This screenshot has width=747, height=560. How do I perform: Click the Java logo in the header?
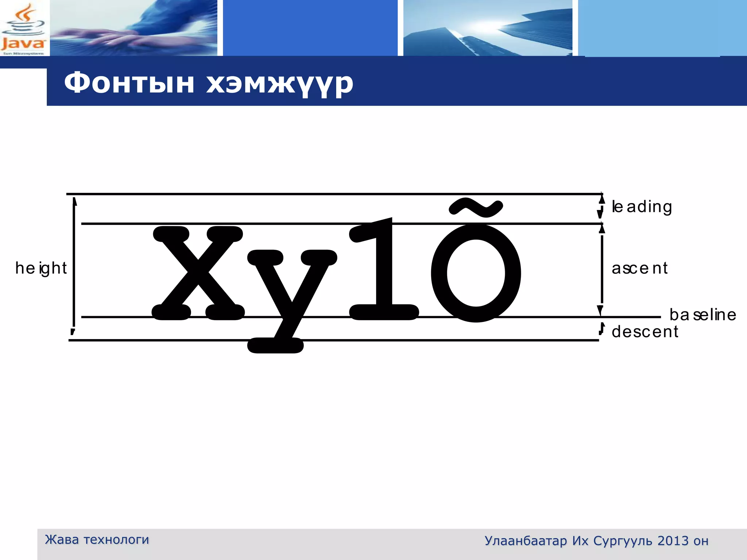click(24, 28)
